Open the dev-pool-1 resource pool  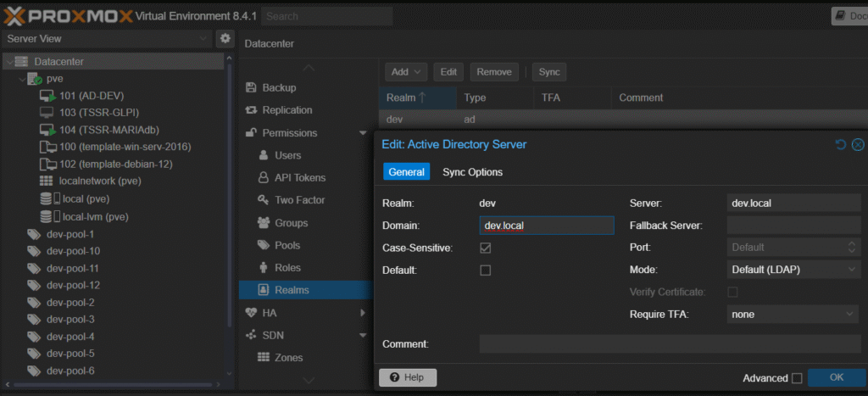click(70, 234)
